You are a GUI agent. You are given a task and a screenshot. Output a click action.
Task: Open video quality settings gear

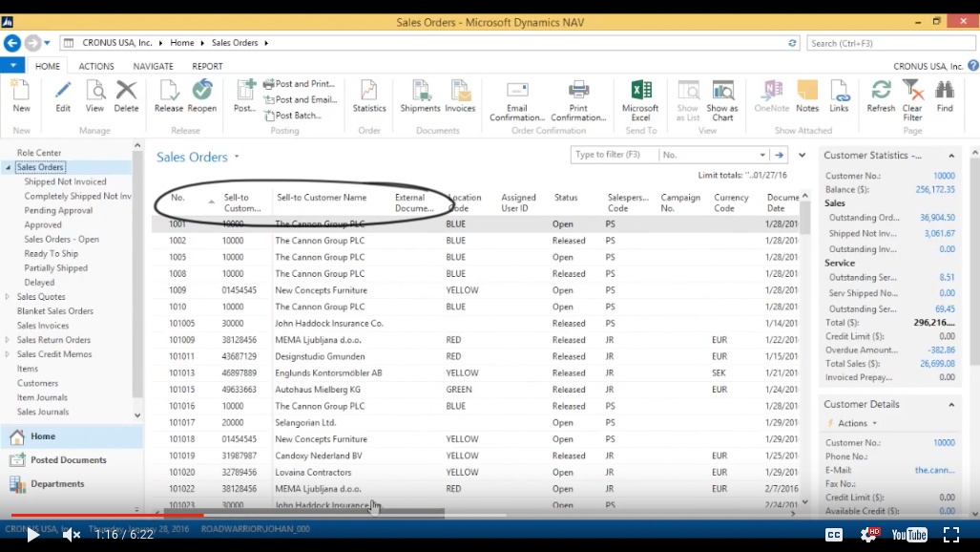pos(868,535)
